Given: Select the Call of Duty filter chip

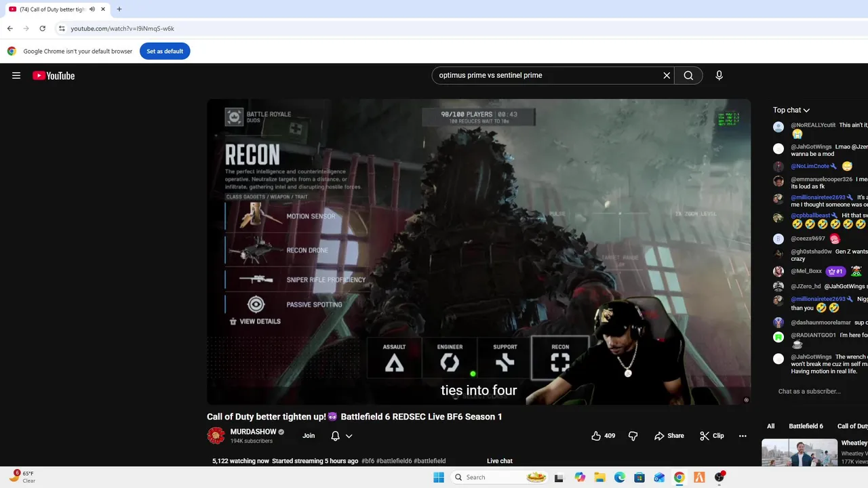Looking at the screenshot, I should click(x=852, y=426).
